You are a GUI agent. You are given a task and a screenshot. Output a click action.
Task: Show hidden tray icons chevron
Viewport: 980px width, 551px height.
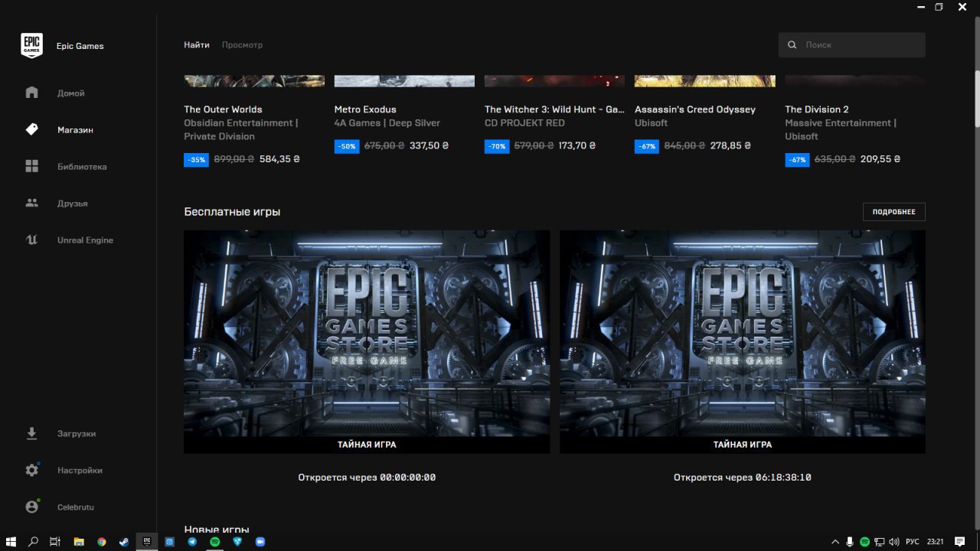(x=835, y=541)
